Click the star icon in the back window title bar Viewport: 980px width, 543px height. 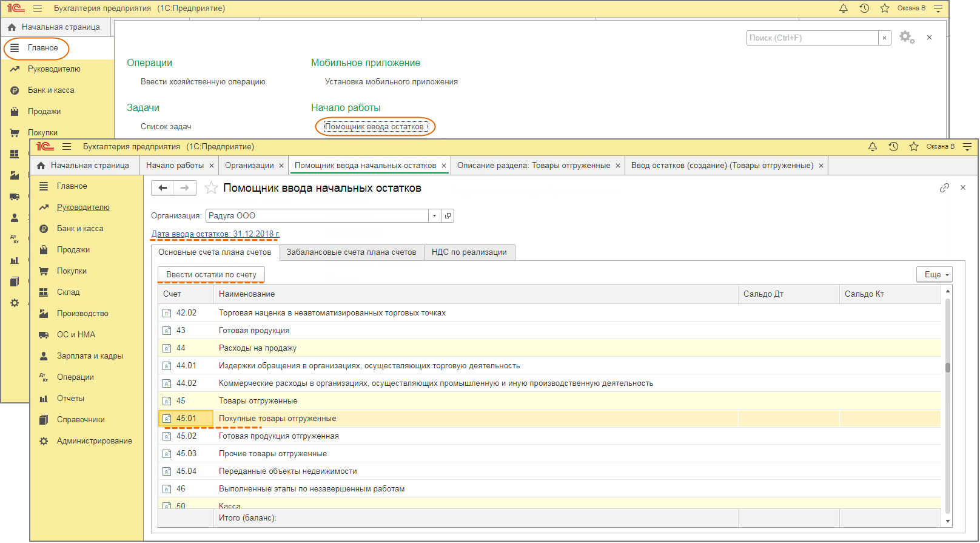click(x=885, y=8)
